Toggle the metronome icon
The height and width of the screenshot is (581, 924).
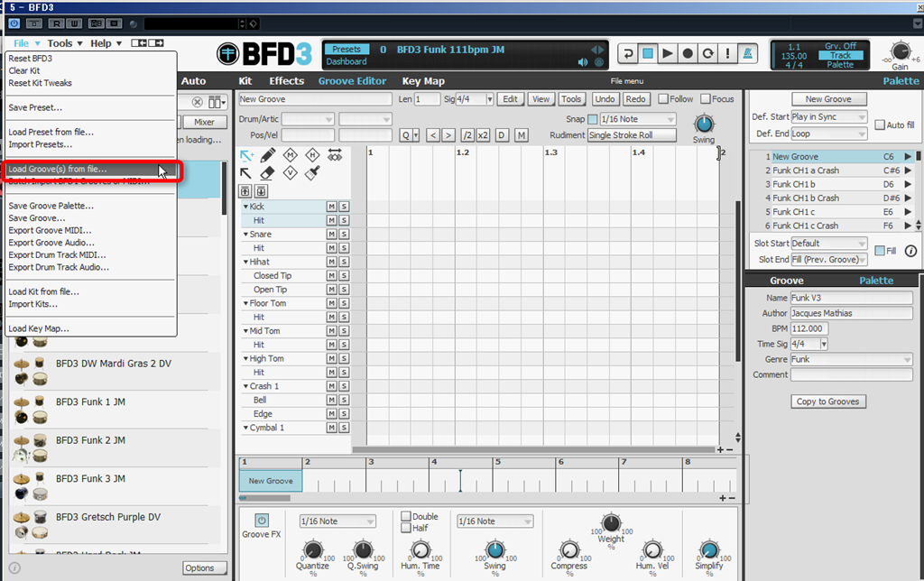pyautogui.click(x=748, y=53)
